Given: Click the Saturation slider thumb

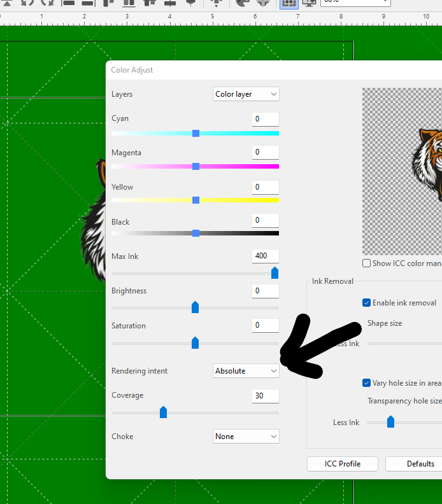Looking at the screenshot, I should tap(195, 343).
